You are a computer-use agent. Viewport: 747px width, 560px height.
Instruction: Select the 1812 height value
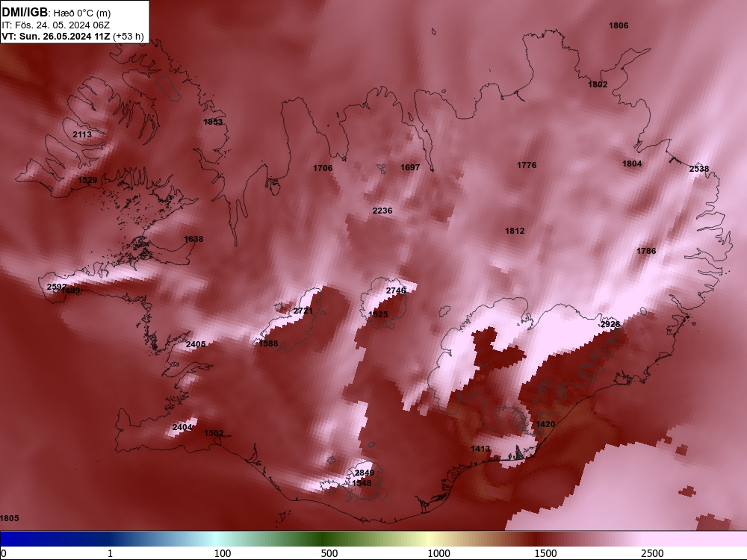pyautogui.click(x=515, y=231)
